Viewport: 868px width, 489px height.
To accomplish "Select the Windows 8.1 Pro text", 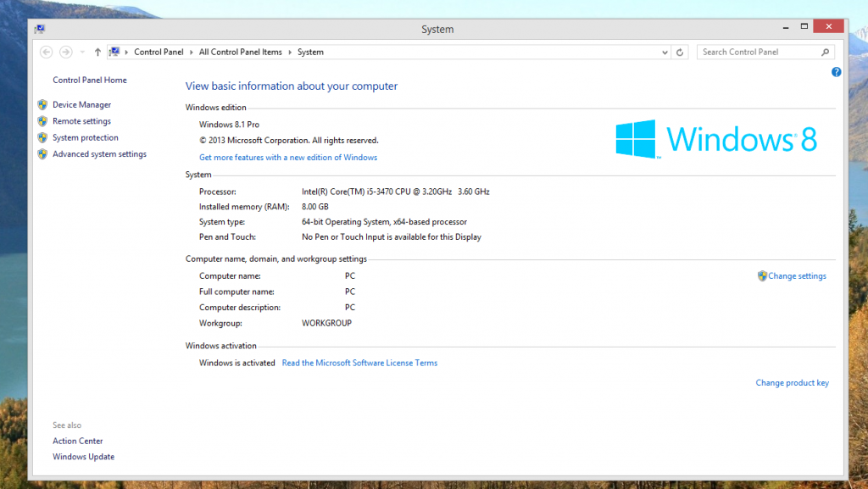I will pyautogui.click(x=229, y=125).
